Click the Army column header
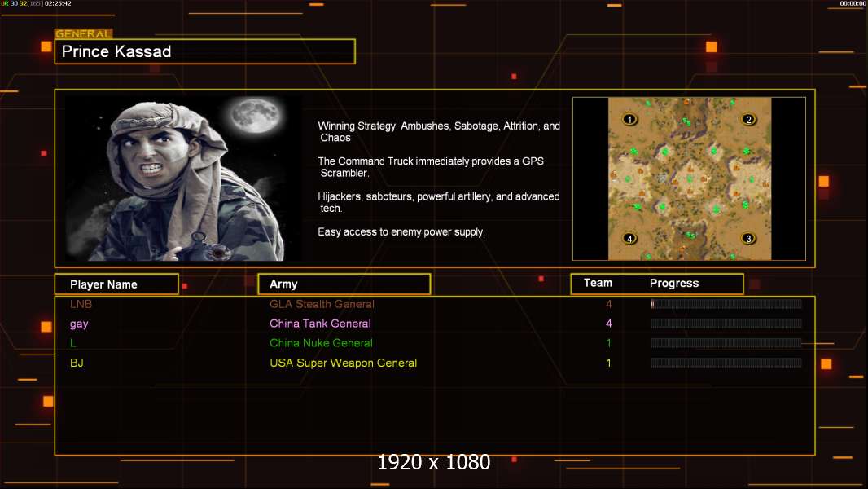This screenshot has width=868, height=489. 344,284
